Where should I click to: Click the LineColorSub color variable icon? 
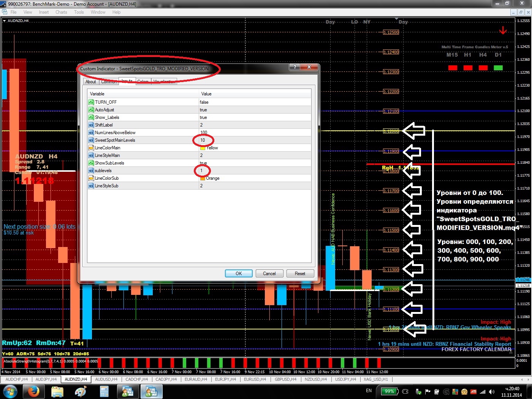click(x=91, y=178)
